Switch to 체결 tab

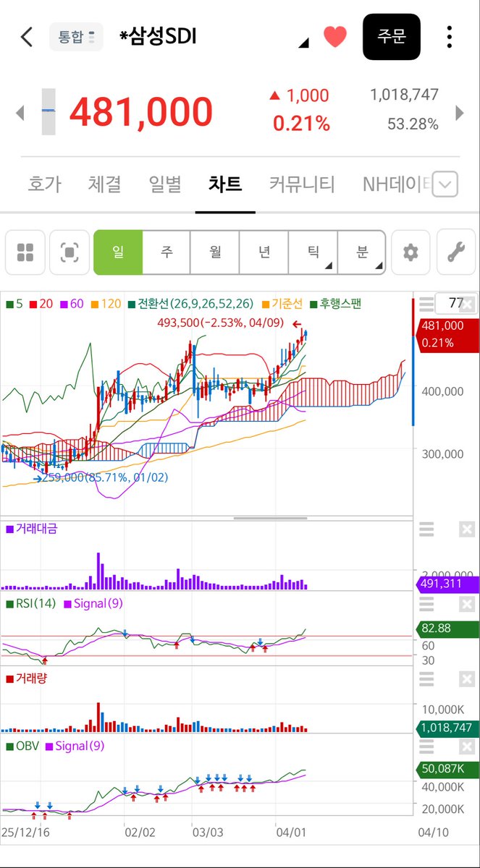coord(104,184)
